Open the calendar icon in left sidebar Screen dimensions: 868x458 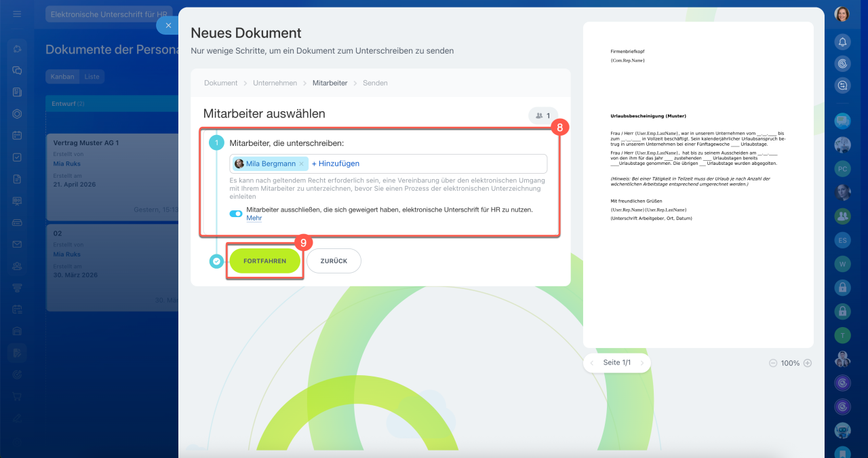point(18,135)
